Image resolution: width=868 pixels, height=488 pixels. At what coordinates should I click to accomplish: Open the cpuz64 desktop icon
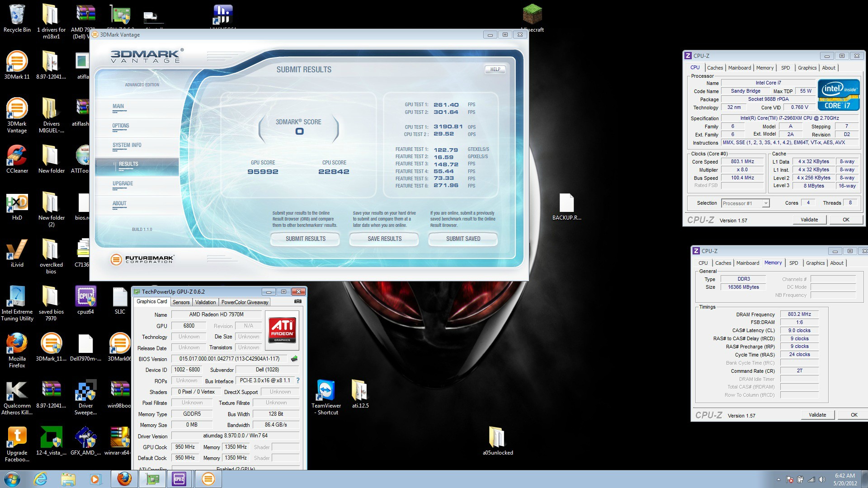coord(85,300)
